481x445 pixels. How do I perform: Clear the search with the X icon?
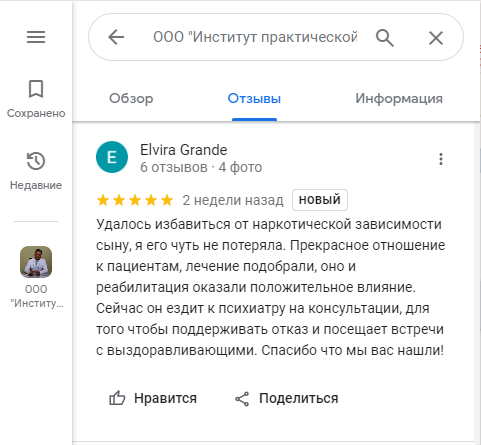[x=436, y=38]
